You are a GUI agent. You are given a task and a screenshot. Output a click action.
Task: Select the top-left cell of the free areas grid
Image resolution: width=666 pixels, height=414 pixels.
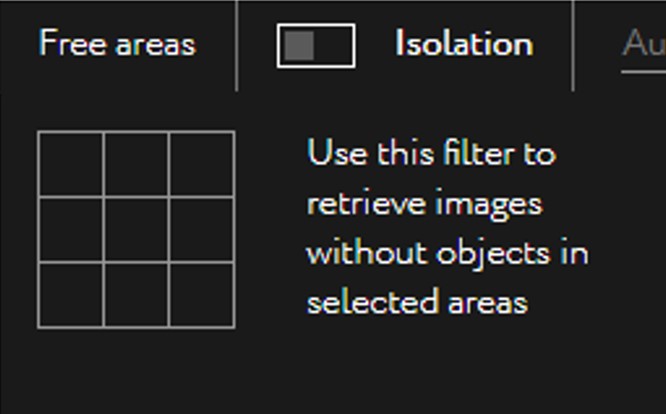click(71, 164)
